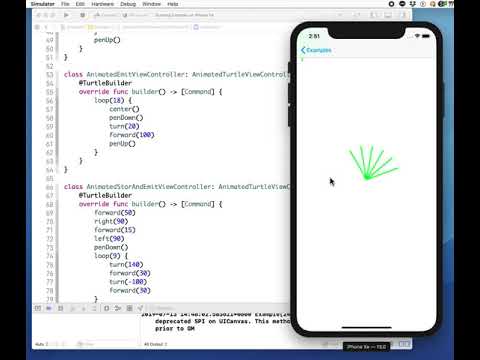Image resolution: width=480 pixels, height=360 pixels.
Task: Click the Xcode Run (play) button
Action: [66, 15]
